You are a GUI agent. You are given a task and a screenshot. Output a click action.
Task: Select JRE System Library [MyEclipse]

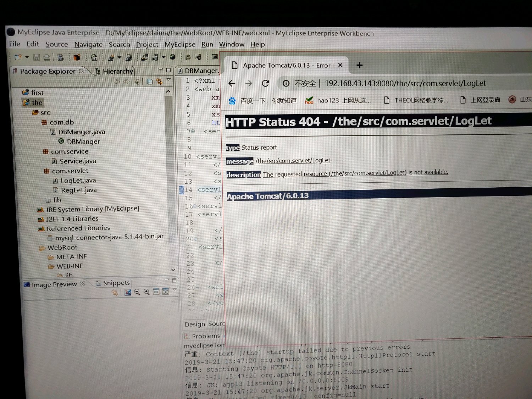[x=88, y=209]
